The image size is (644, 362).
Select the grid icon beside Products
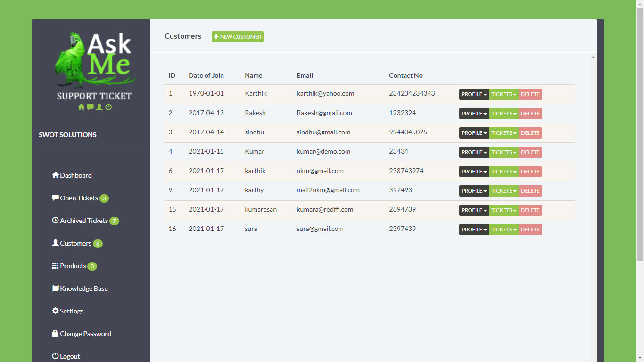tap(55, 265)
